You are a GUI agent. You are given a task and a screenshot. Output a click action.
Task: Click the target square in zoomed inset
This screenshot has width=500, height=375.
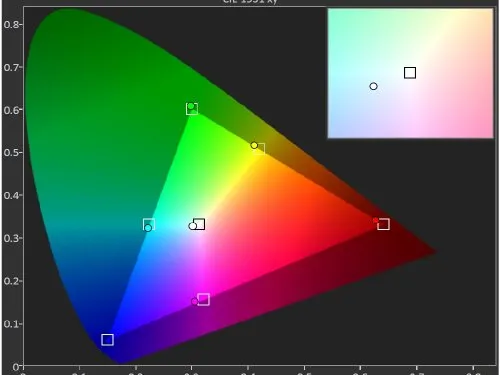tap(410, 73)
